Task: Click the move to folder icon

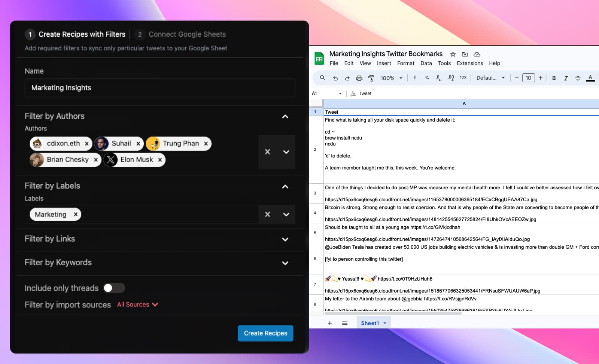Action: (465, 54)
